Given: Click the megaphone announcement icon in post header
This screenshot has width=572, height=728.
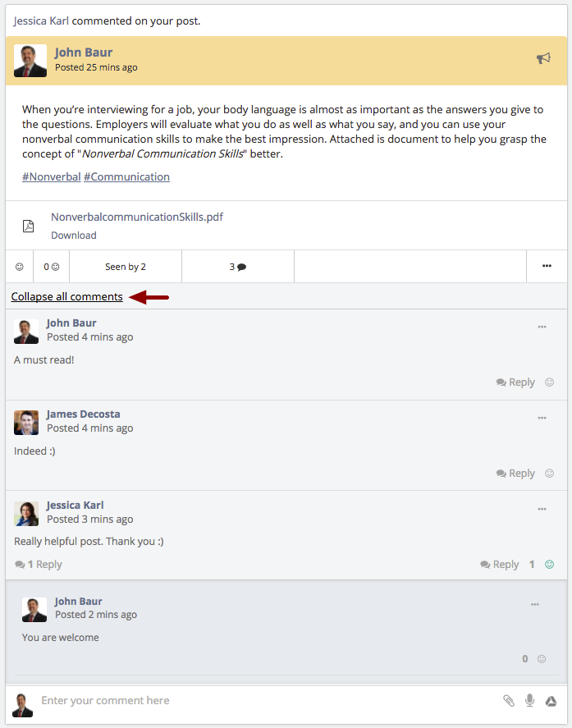Looking at the screenshot, I should coord(543,58).
